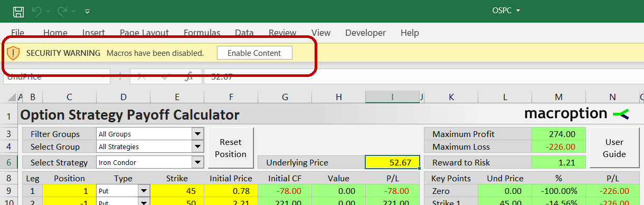Screen dimensions: 644x205
Task: Switch to the Home ribbon tab
Action: point(55,33)
